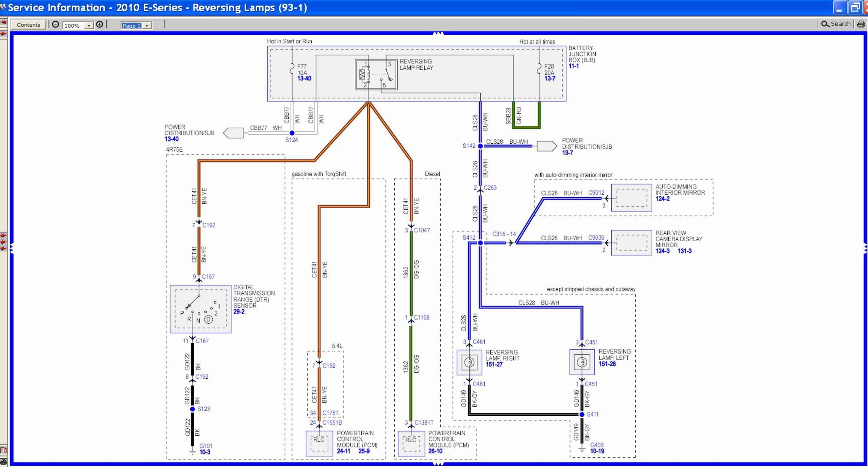This screenshot has width=868, height=467.
Task: Click the printer icon at bottom-left sidebar
Action: [x=3, y=462]
